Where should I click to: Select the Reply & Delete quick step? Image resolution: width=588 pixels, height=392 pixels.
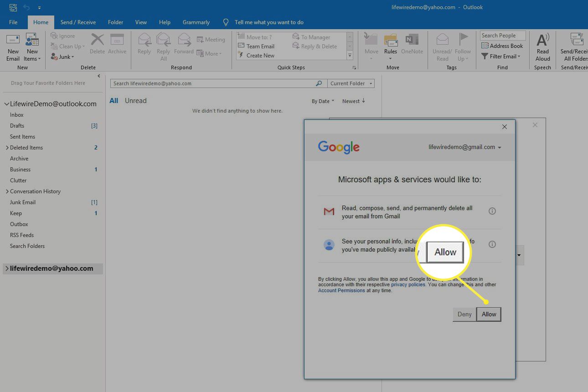(315, 46)
